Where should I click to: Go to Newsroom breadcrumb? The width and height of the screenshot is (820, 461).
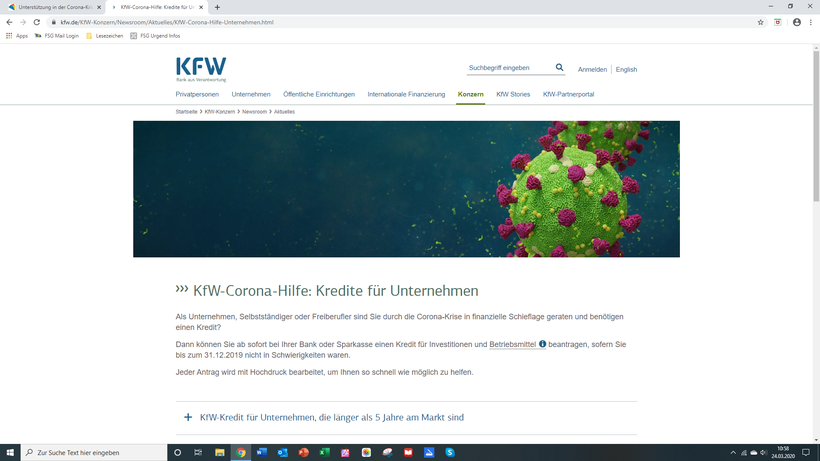(254, 112)
